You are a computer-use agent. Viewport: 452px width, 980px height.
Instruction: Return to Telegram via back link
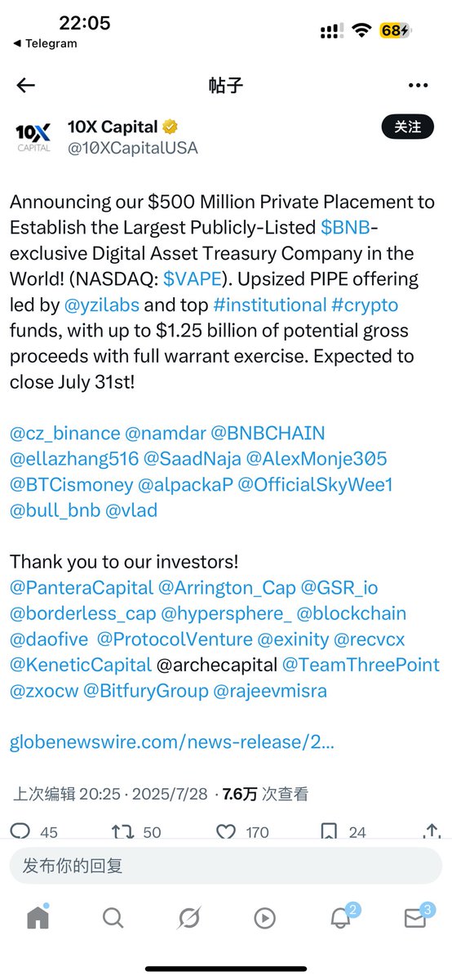(46, 43)
